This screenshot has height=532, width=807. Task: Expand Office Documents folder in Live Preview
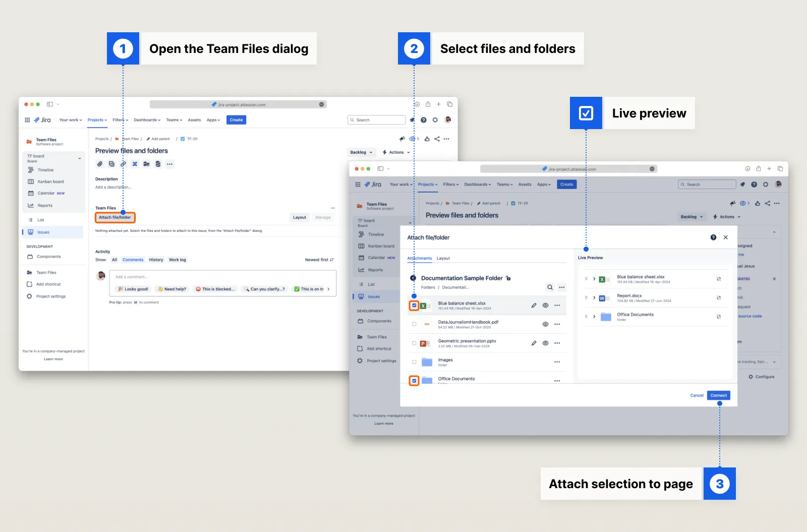tap(594, 317)
